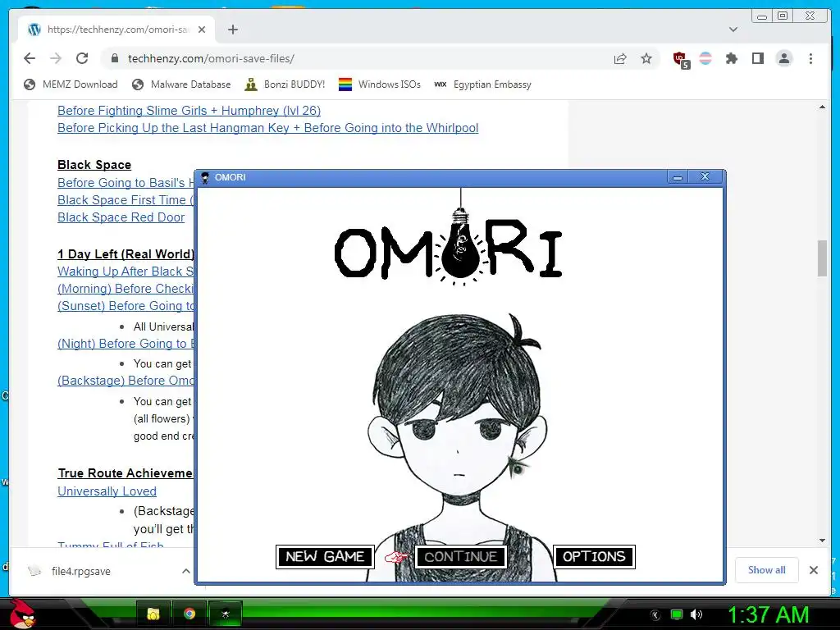Select the 1 Day Left (Real World) heading
Image resolution: width=840 pixels, height=630 pixels.
(126, 254)
